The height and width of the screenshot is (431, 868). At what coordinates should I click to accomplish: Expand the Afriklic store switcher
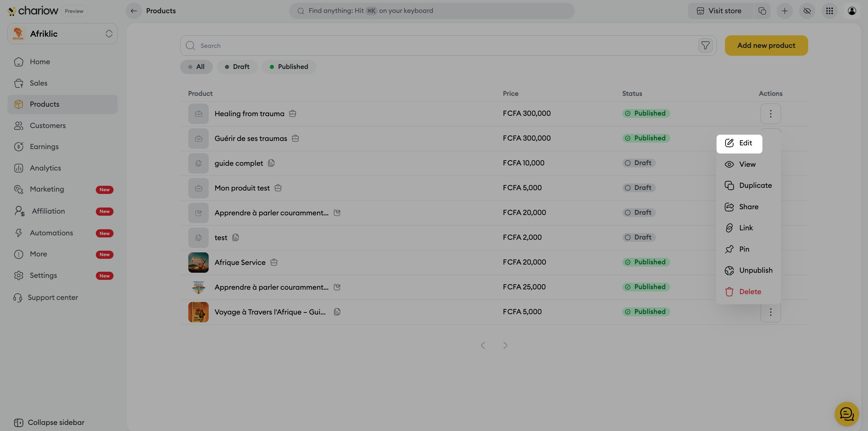coord(63,34)
